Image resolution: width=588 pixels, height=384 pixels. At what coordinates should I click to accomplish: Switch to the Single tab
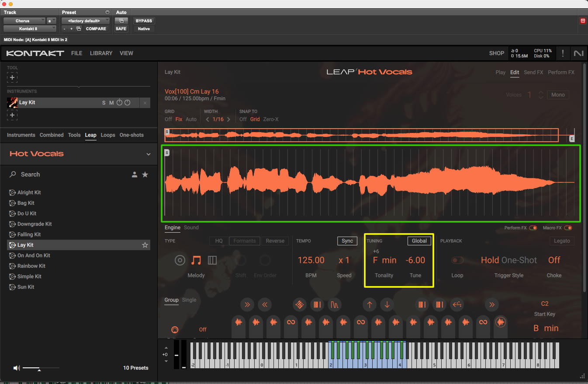tap(189, 300)
